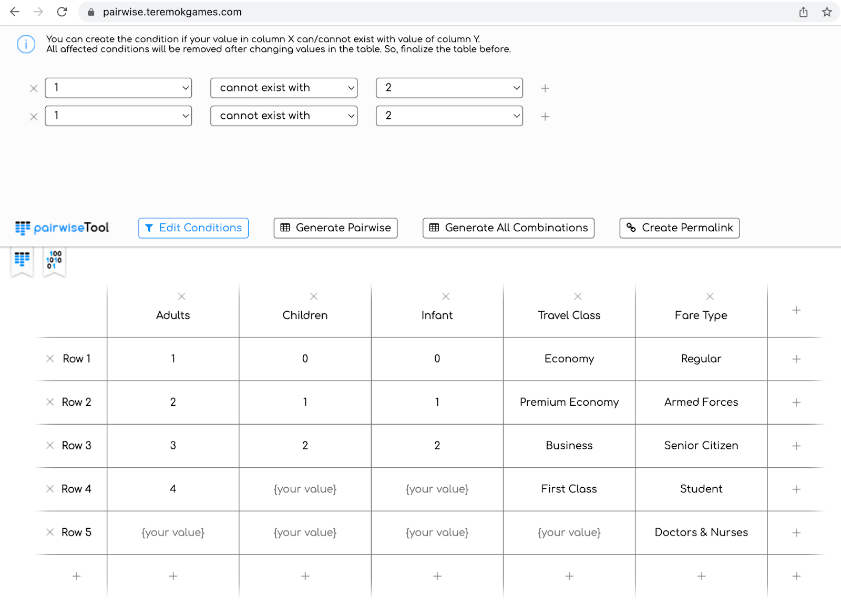841x616 pixels.
Task: Click Generate All Combinations
Action: click(x=508, y=228)
